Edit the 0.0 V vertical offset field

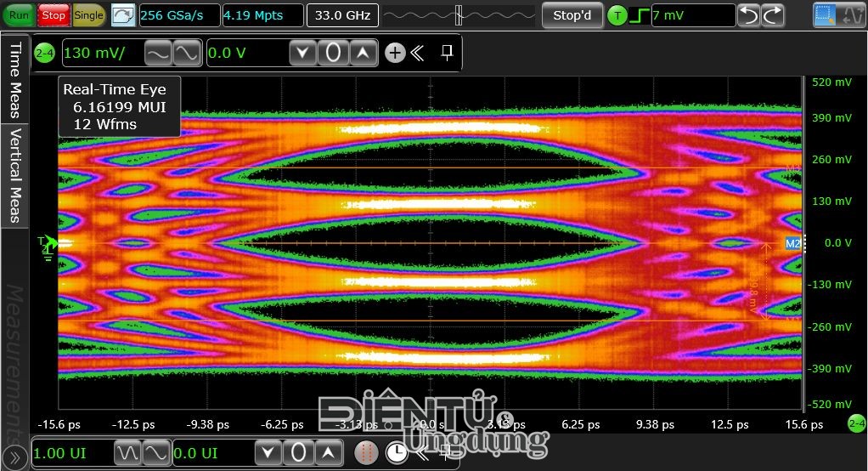click(247, 54)
